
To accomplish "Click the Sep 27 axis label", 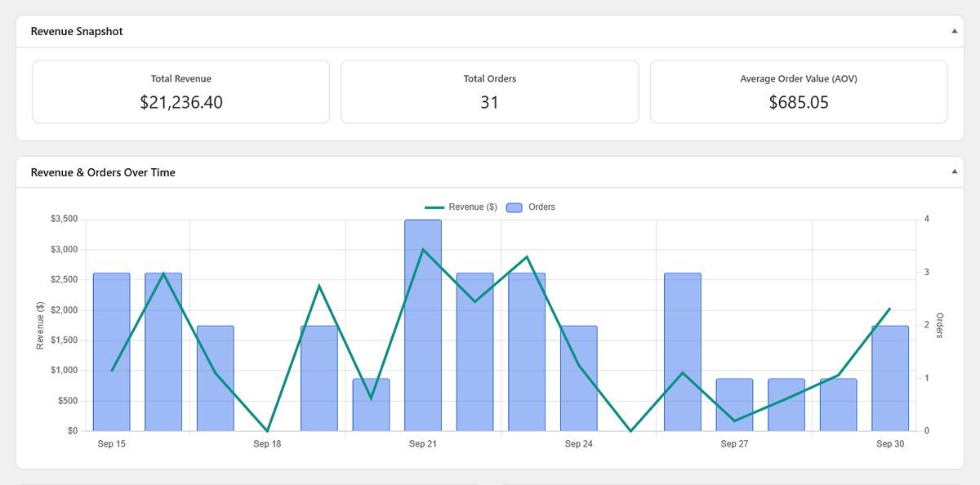I will tap(734, 444).
